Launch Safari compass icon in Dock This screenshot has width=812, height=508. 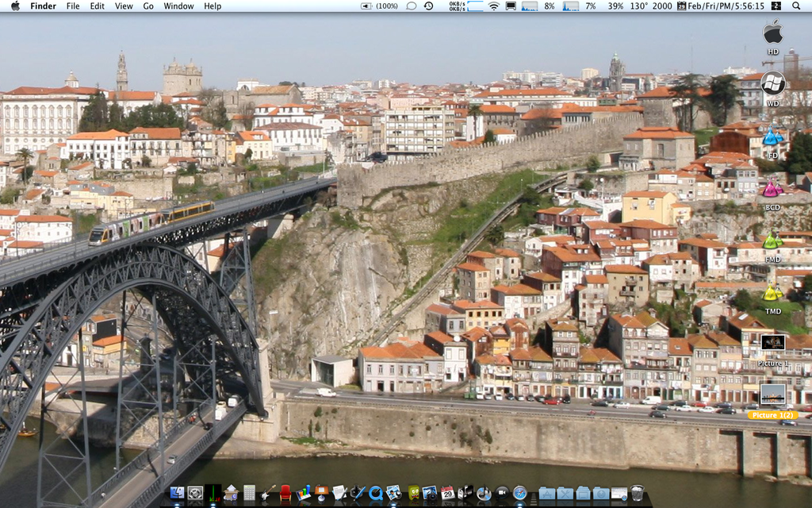click(x=519, y=493)
